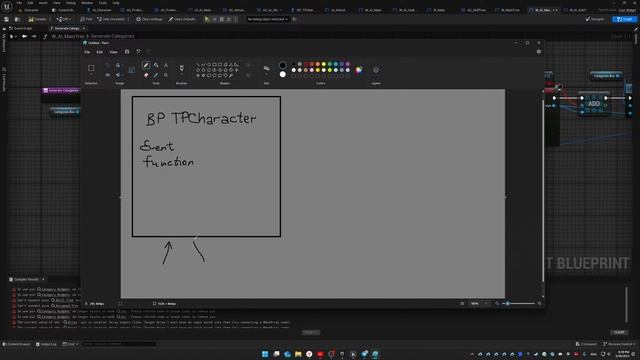The width and height of the screenshot is (640, 360).
Task: Click Unreal console command input field
Action: pyautogui.click(x=119, y=344)
